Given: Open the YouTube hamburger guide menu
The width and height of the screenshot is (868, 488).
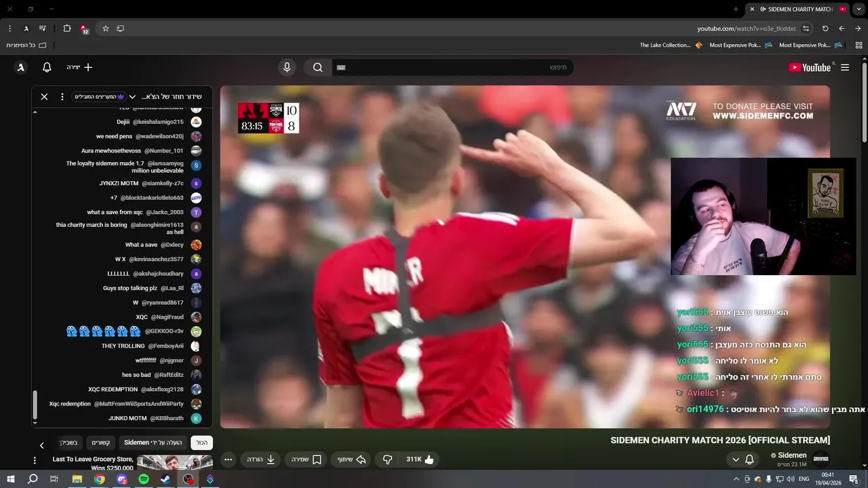Looking at the screenshot, I should pos(845,67).
